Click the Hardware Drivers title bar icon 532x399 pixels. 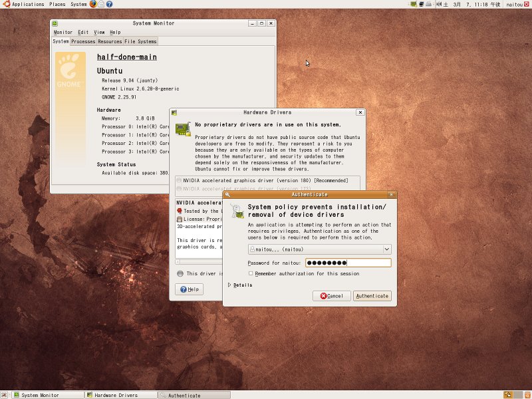[x=174, y=112]
